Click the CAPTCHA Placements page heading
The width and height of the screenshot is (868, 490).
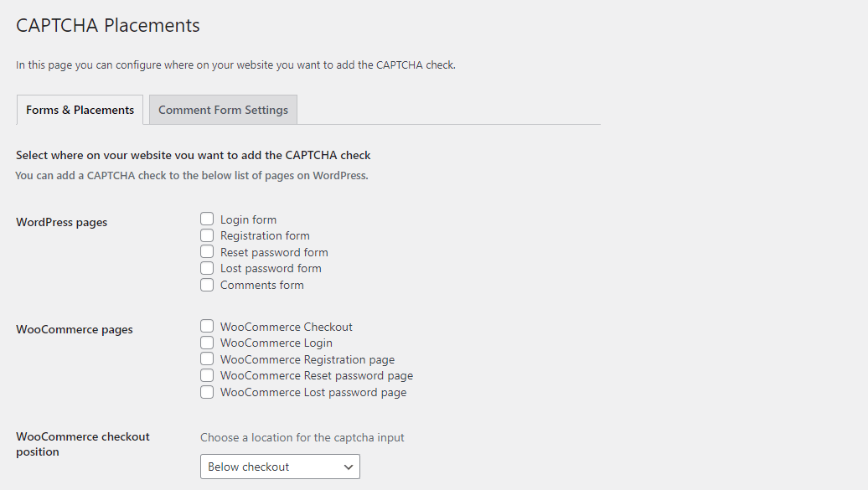click(108, 25)
